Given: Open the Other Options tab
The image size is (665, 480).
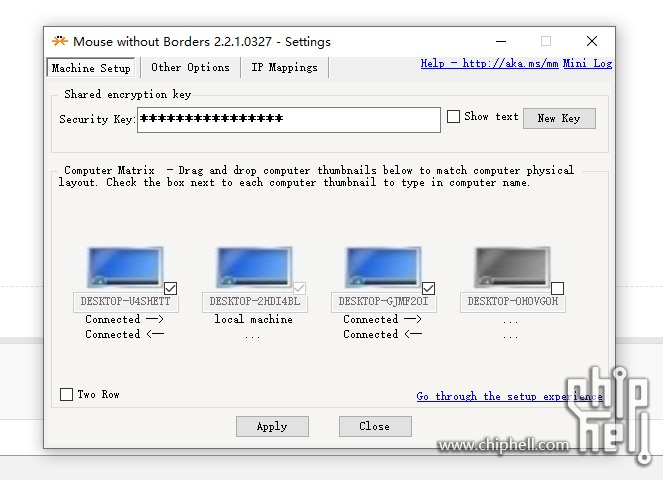Looking at the screenshot, I should pyautogui.click(x=190, y=67).
